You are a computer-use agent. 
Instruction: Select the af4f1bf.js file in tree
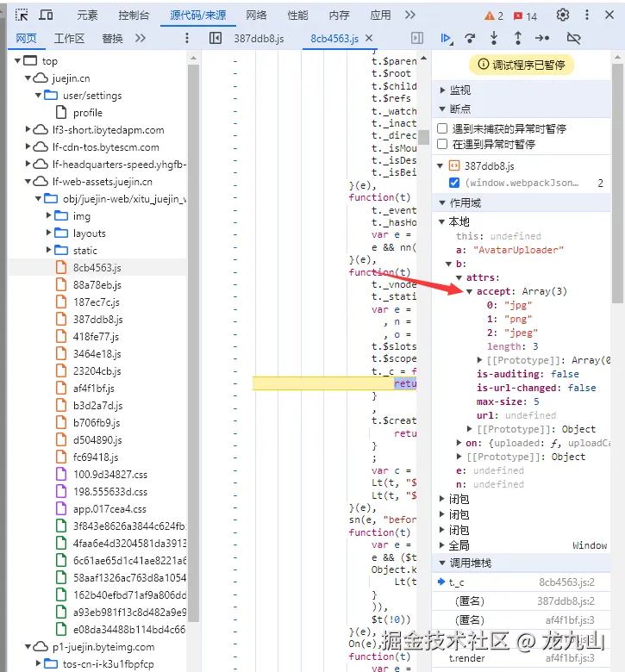pos(93,389)
